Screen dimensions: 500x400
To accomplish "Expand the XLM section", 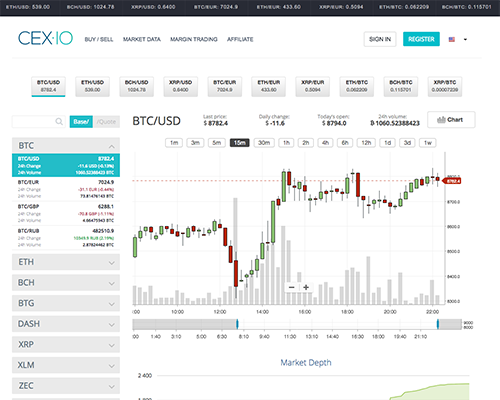I will (66, 365).
